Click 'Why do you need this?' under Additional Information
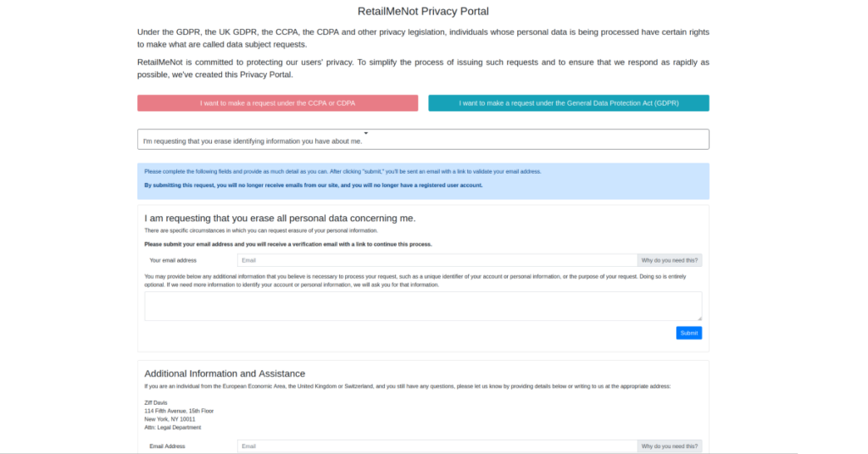868x454 pixels. [x=670, y=446]
